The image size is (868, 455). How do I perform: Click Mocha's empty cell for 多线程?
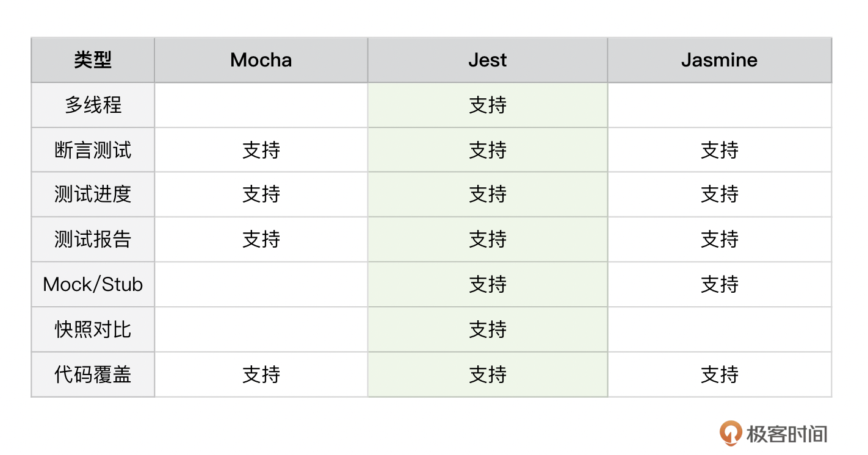point(261,105)
